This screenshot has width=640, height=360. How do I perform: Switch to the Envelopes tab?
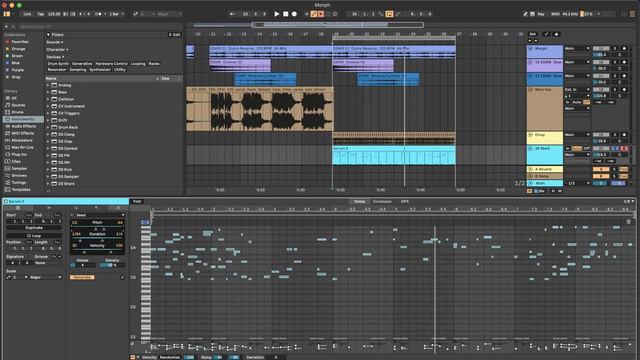(x=382, y=202)
